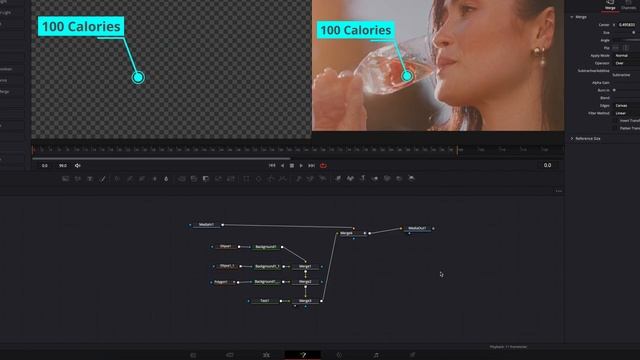Open the Filter Method dropdown set to Linear
The height and width of the screenshot is (360, 640).
click(x=627, y=113)
